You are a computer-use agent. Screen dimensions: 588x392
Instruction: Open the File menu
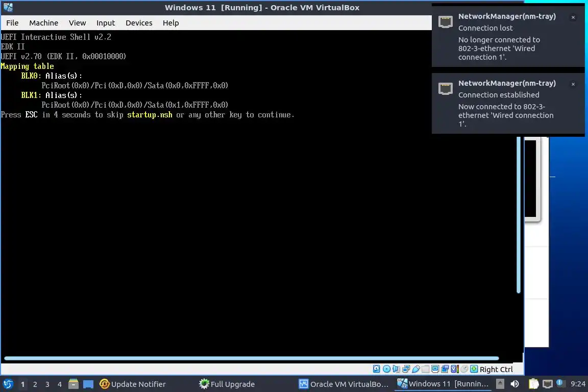pyautogui.click(x=12, y=23)
